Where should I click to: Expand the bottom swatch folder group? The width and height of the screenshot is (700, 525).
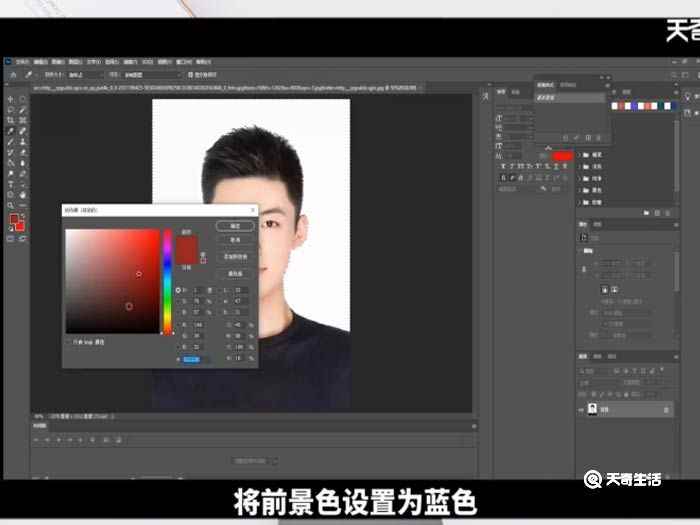coord(580,202)
